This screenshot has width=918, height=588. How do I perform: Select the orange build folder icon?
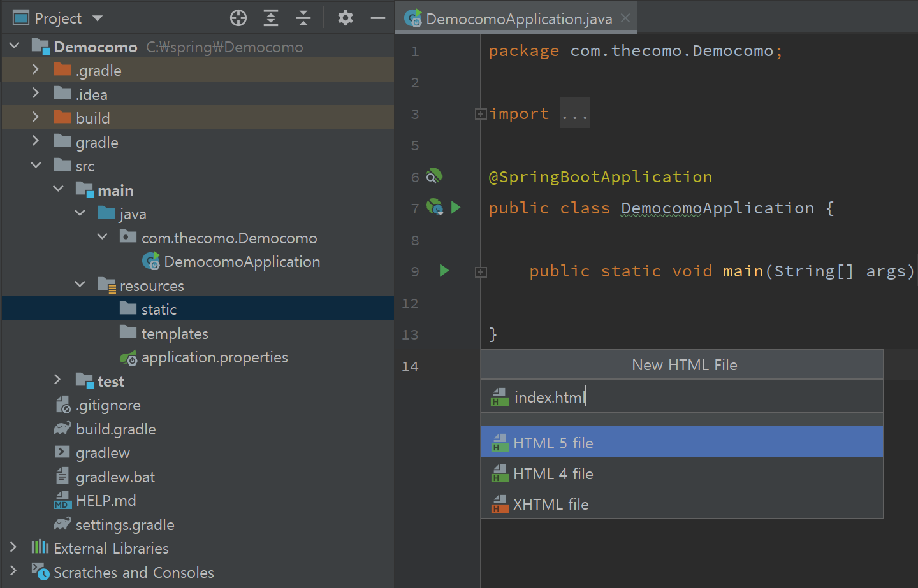pyautogui.click(x=62, y=117)
